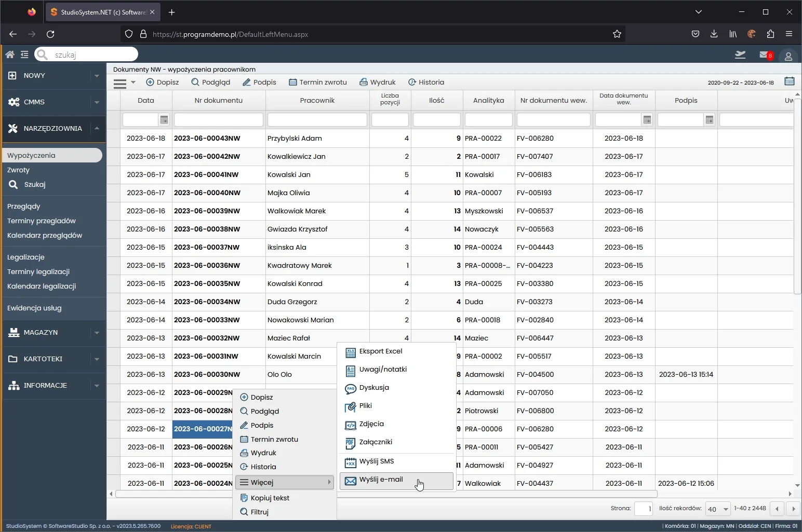Collapse the NARZĘDZIOWNIA sidebar section

97,128
